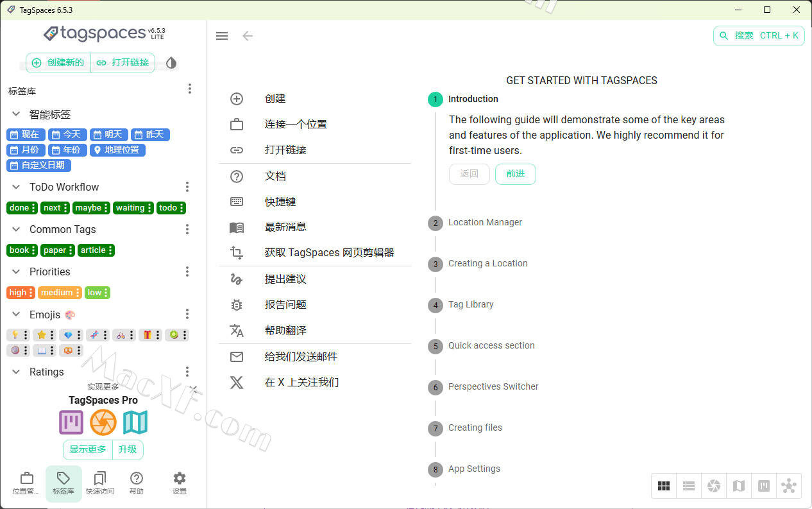
Task: Click the Kanban Pro feature icon
Action: 71,422
